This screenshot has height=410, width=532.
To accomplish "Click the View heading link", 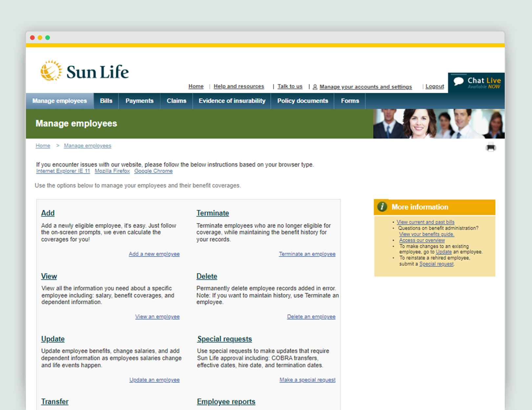I will pos(49,276).
